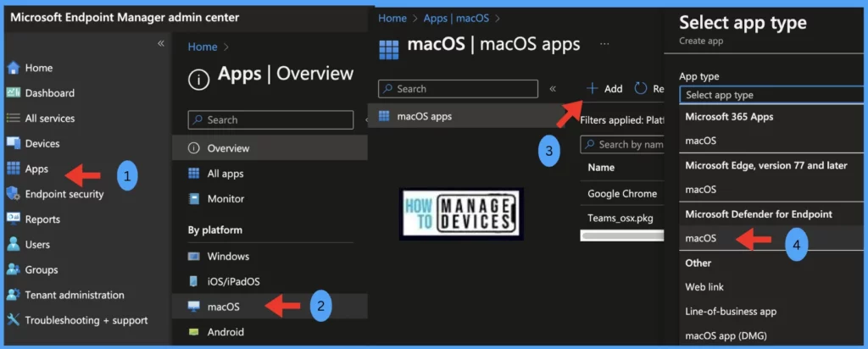Viewport: 868px width, 349px height.
Task: Collapse the left navigation with double chevron
Action: (160, 44)
